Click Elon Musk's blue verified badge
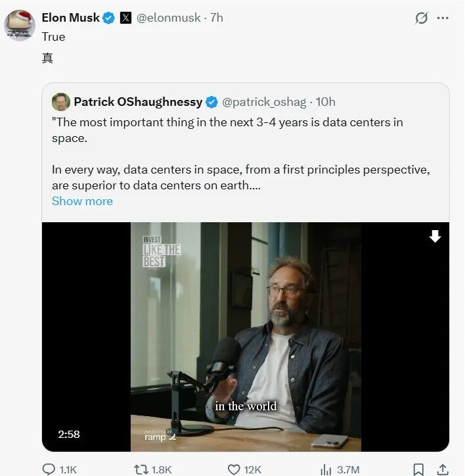 (x=108, y=18)
